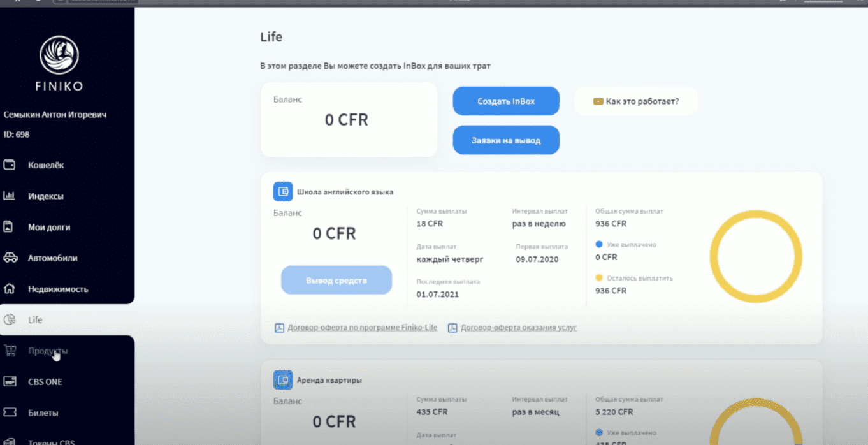The height and width of the screenshot is (445, 868).
Task: Click the icon beside Мои долги
Action: click(x=9, y=226)
